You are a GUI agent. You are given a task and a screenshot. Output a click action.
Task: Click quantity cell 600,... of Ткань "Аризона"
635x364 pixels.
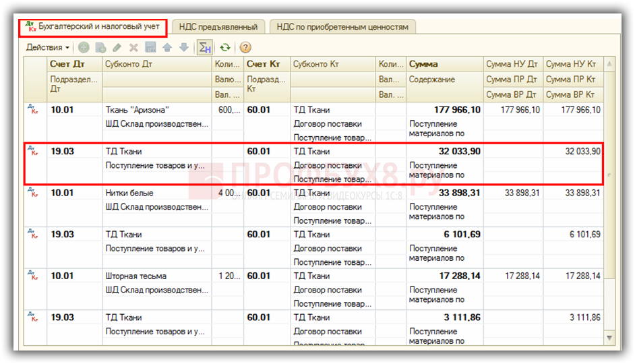228,110
